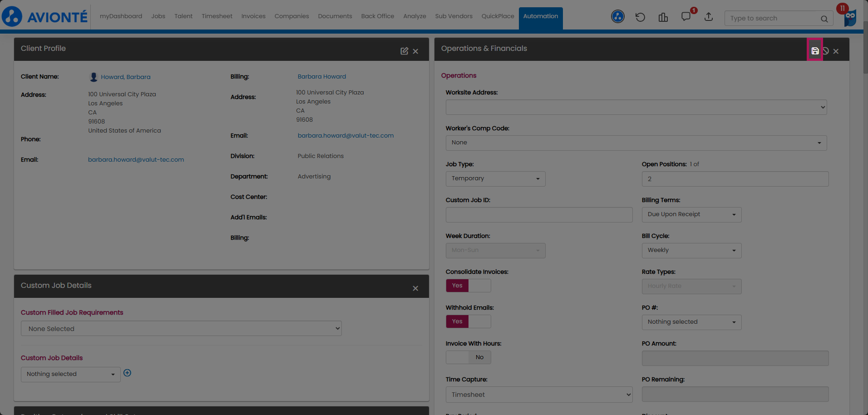
Task: Click the person icon next to Howard, Barbara
Action: [94, 77]
